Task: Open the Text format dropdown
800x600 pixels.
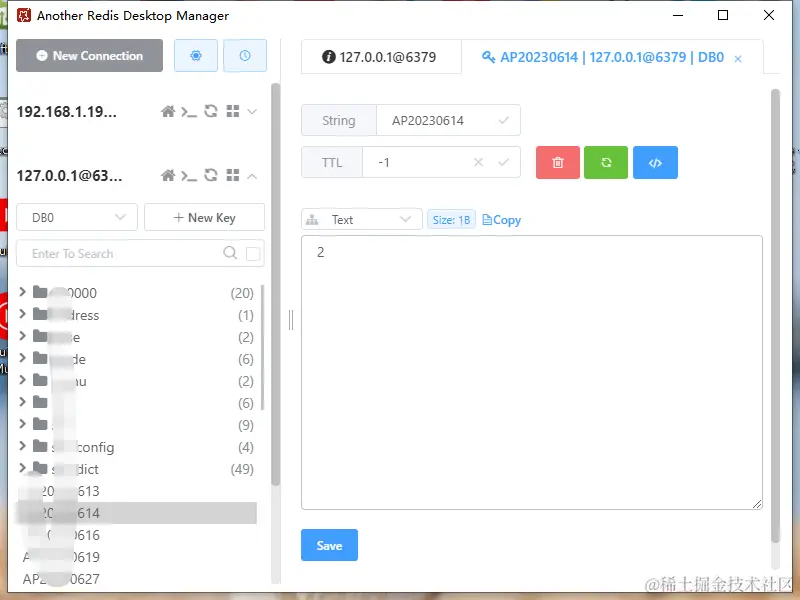Action: 362,219
